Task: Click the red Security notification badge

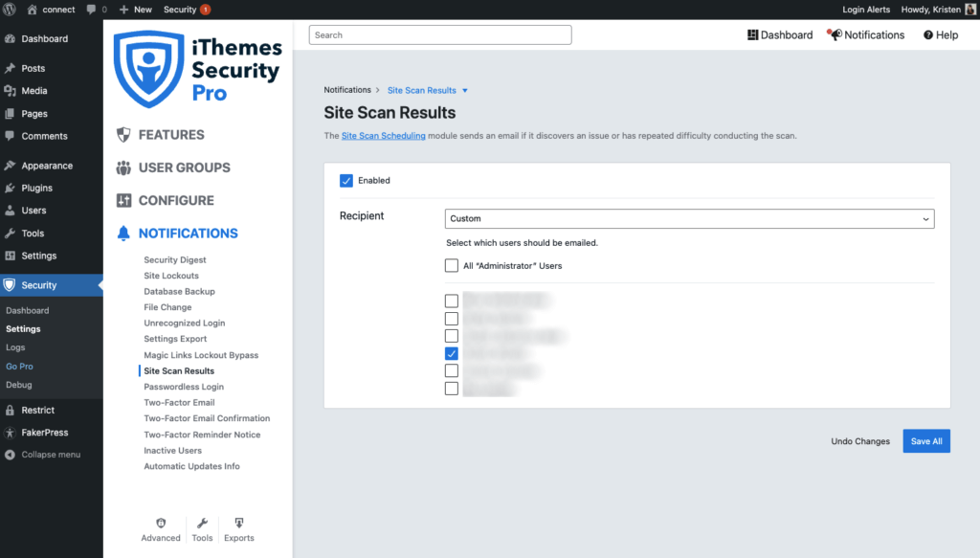Action: point(205,10)
